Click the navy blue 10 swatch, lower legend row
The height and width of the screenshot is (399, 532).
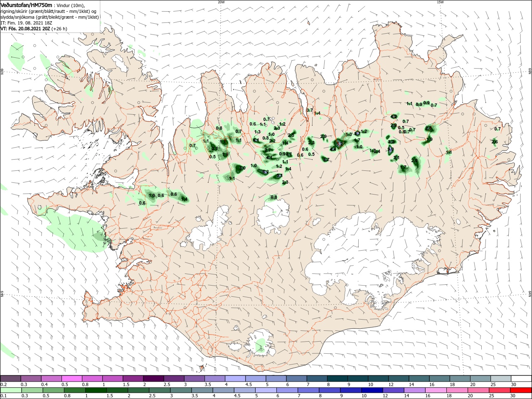[372, 390]
